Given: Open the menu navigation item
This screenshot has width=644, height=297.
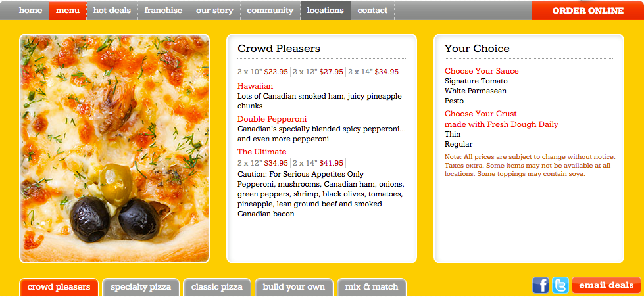Looking at the screenshot, I should click(68, 11).
